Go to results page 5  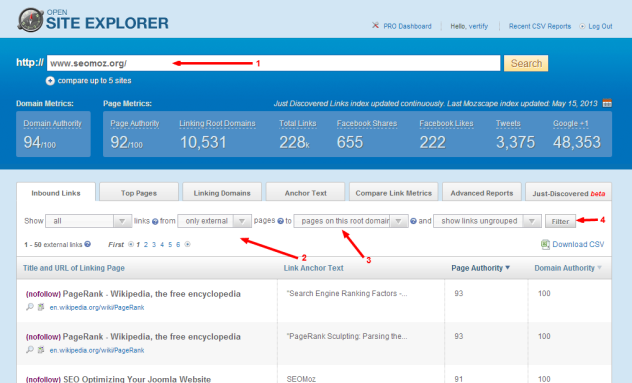point(170,244)
